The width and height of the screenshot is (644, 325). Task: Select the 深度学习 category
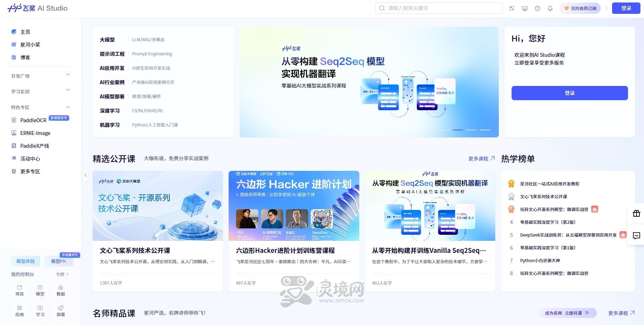(x=110, y=111)
